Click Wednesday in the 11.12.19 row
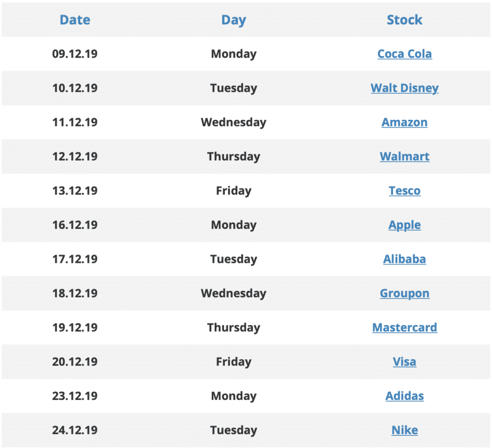 pyautogui.click(x=234, y=123)
